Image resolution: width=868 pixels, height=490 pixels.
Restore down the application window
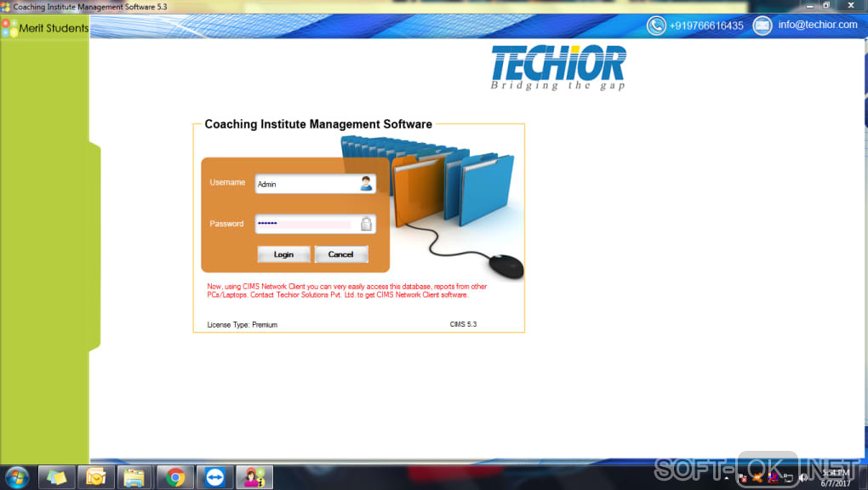(826, 6)
